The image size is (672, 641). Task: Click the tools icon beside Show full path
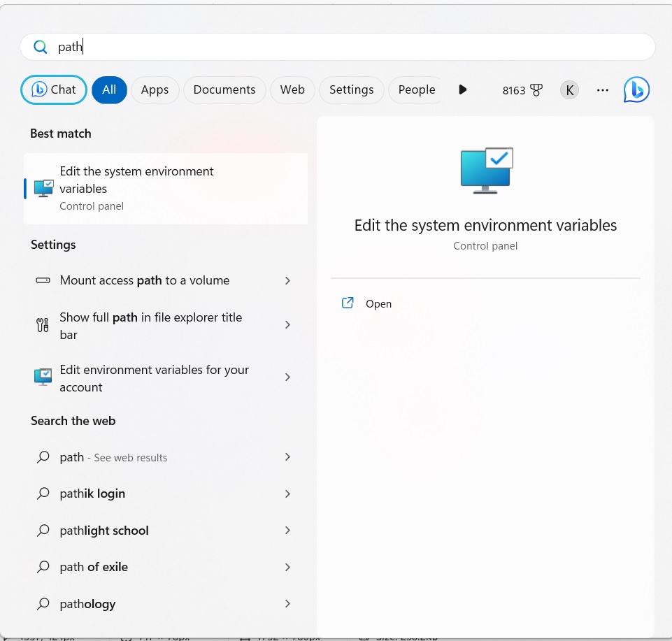coord(43,325)
